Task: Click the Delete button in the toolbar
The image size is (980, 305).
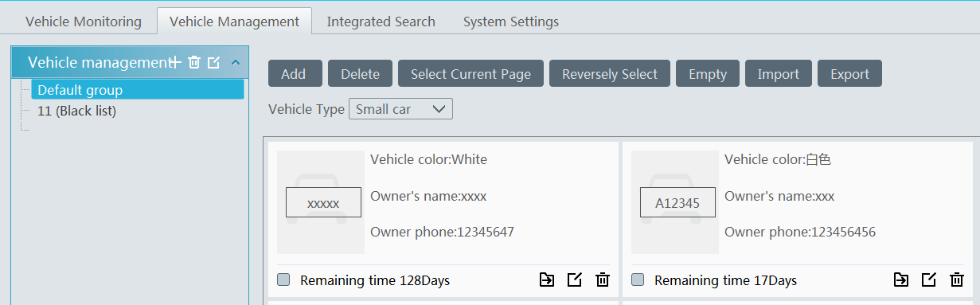Action: tap(360, 74)
